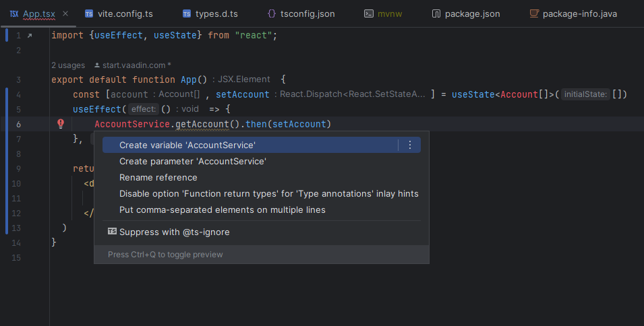
Task: Click the gutter arrow icon on line 1
Action: (x=29, y=35)
